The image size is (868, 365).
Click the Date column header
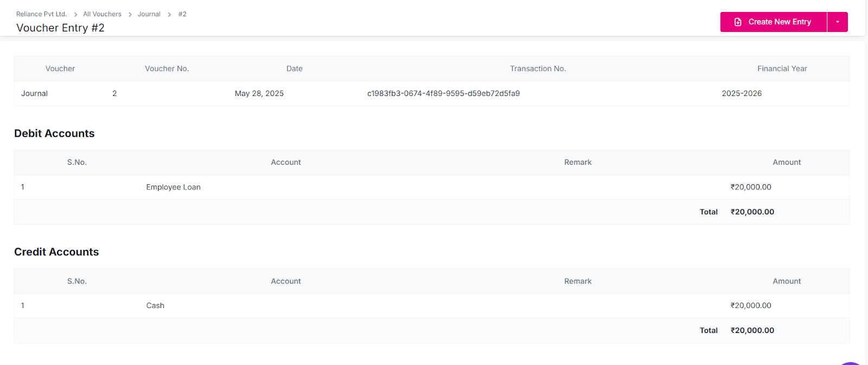pyautogui.click(x=295, y=68)
